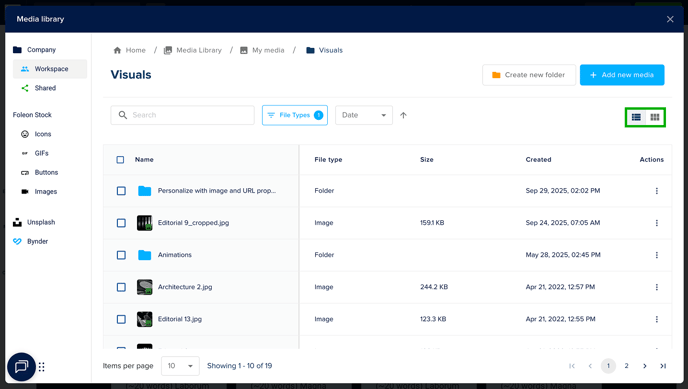Click the File type column header
Screen dimensions: 688x389
328,160
